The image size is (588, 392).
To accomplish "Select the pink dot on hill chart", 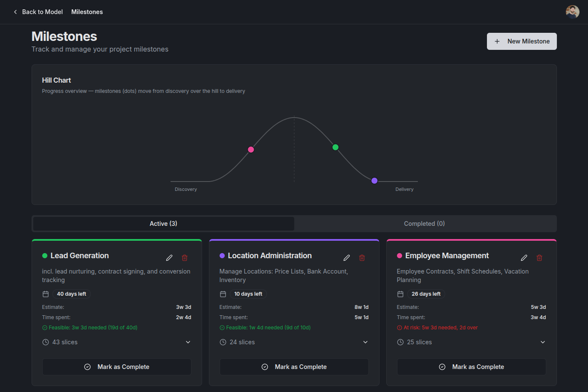I will click(x=251, y=150).
